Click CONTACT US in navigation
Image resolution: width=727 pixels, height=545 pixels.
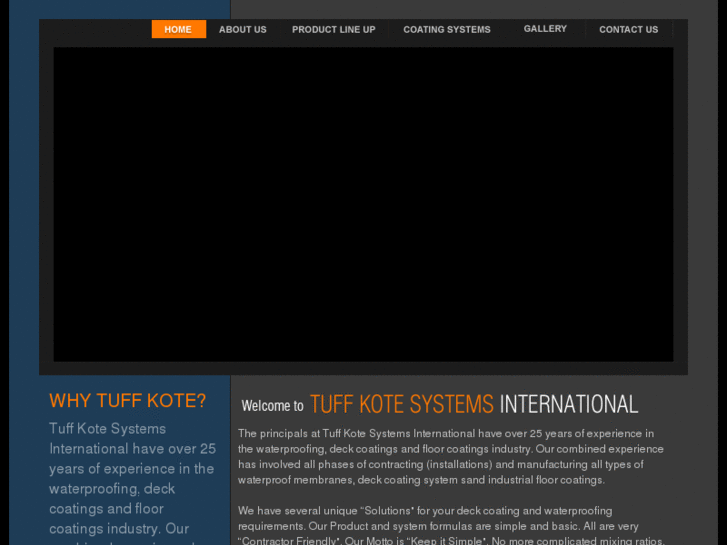point(628,29)
